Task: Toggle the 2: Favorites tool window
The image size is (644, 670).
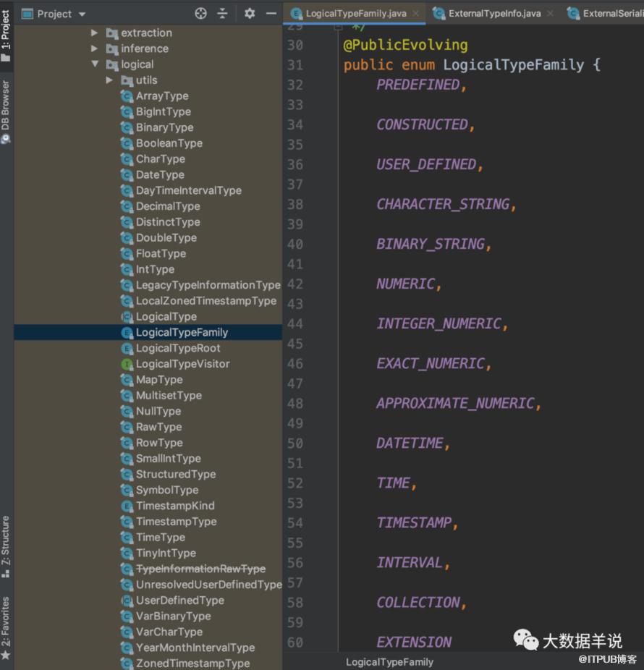Action: point(6,627)
